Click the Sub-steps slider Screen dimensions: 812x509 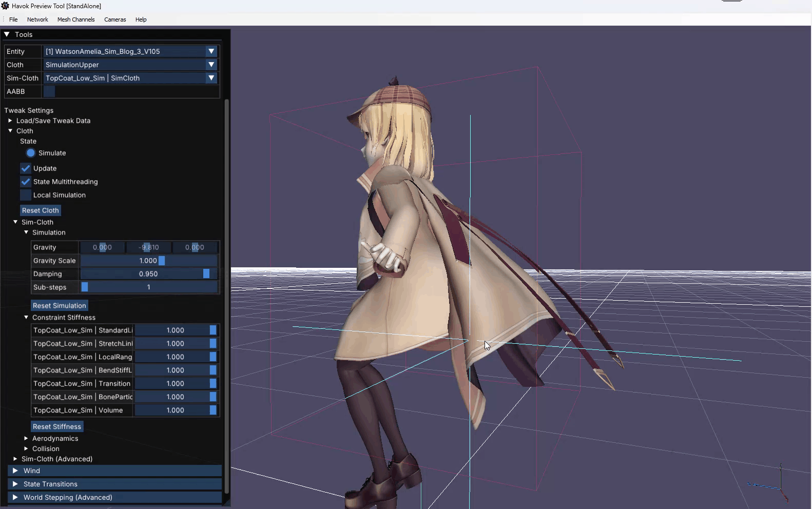coord(149,287)
